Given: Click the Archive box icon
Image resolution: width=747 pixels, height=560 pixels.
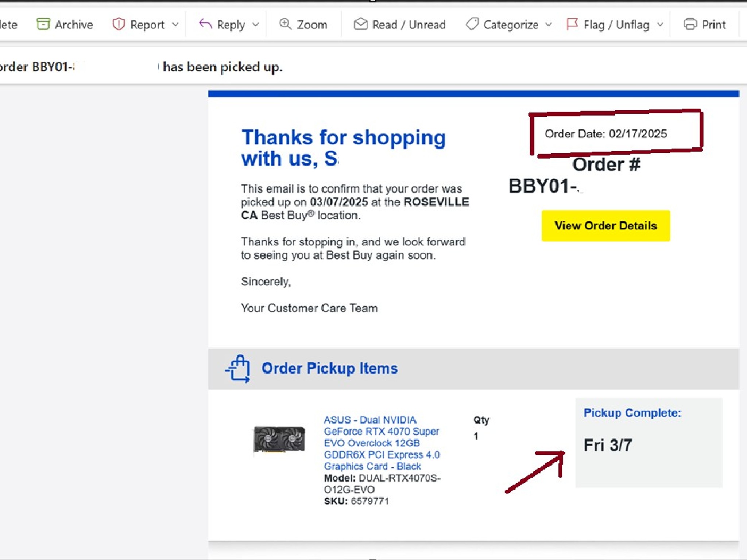Looking at the screenshot, I should pyautogui.click(x=43, y=24).
